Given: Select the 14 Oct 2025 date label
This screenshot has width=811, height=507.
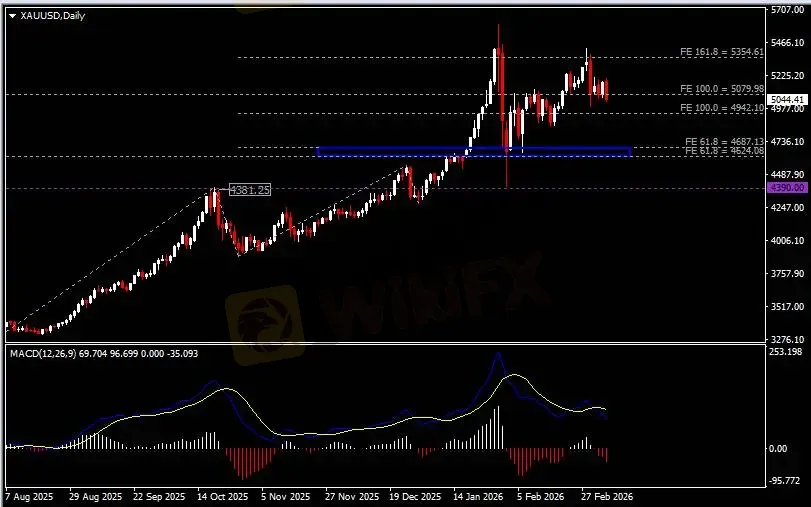Looking at the screenshot, I should (x=223, y=497).
